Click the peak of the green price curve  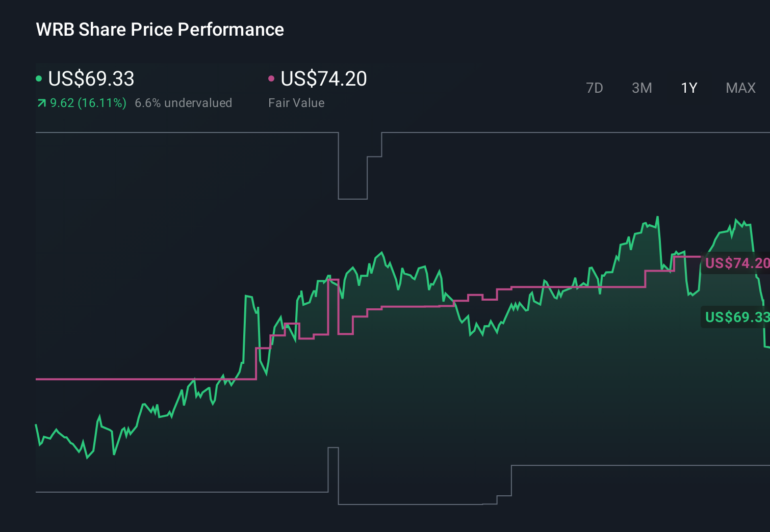pos(658,216)
